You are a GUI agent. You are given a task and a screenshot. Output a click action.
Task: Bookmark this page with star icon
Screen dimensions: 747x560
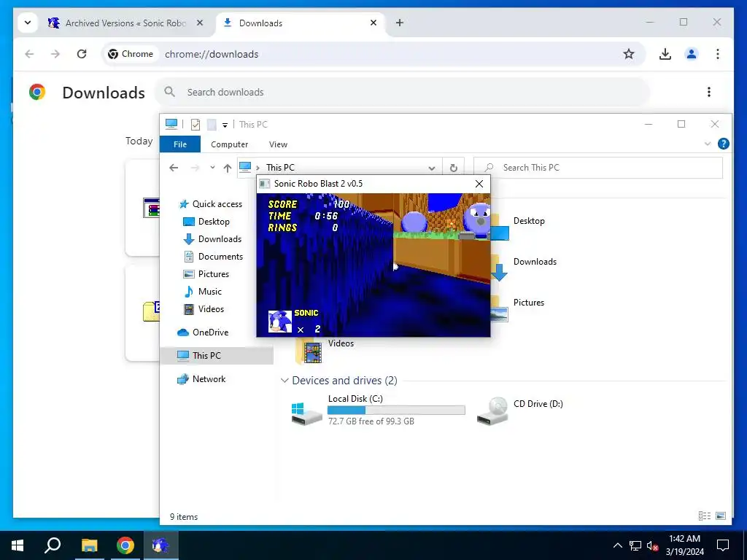point(629,54)
